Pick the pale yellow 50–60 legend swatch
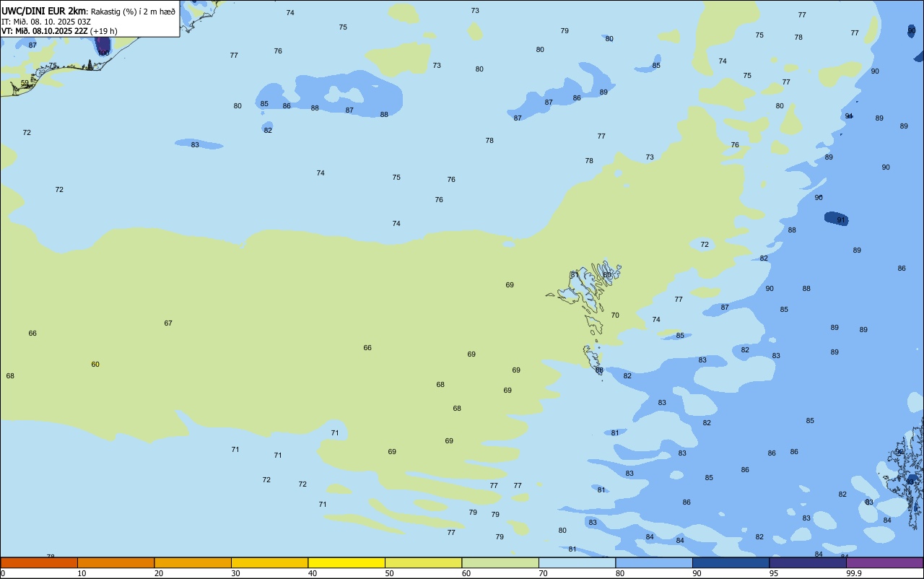Screen dimensions: 924x579 423,562
